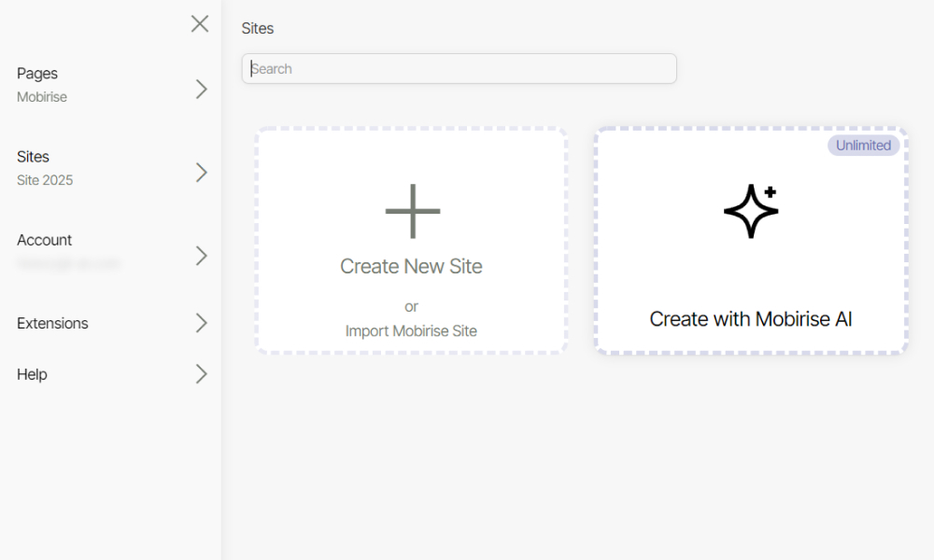This screenshot has height=560, width=934.
Task: Click the Unlimited badge
Action: [863, 146]
